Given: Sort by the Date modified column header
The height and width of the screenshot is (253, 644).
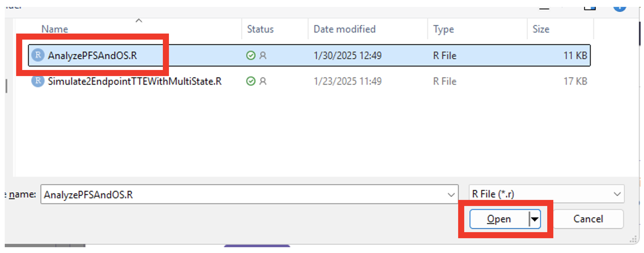Looking at the screenshot, I should point(344,29).
